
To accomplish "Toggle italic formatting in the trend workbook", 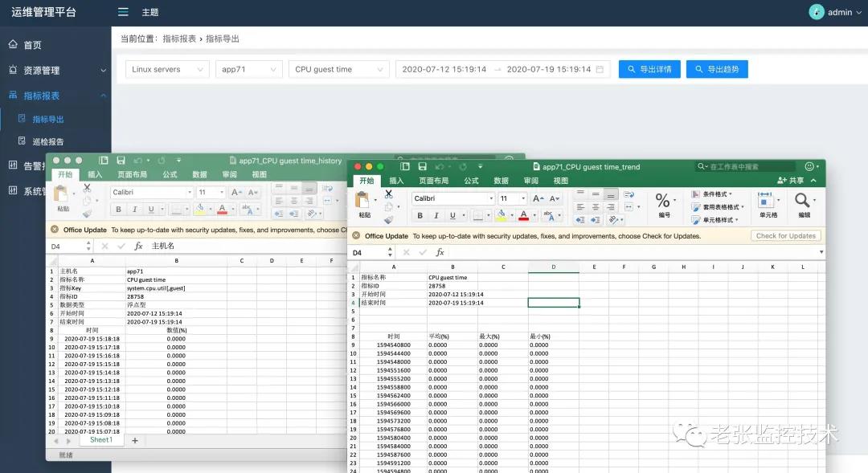I will (x=436, y=215).
